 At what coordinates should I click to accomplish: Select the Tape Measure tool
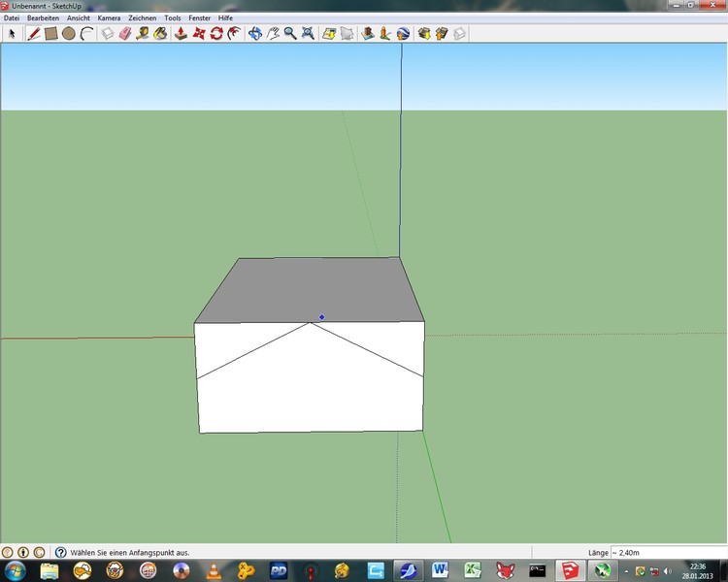point(143,33)
